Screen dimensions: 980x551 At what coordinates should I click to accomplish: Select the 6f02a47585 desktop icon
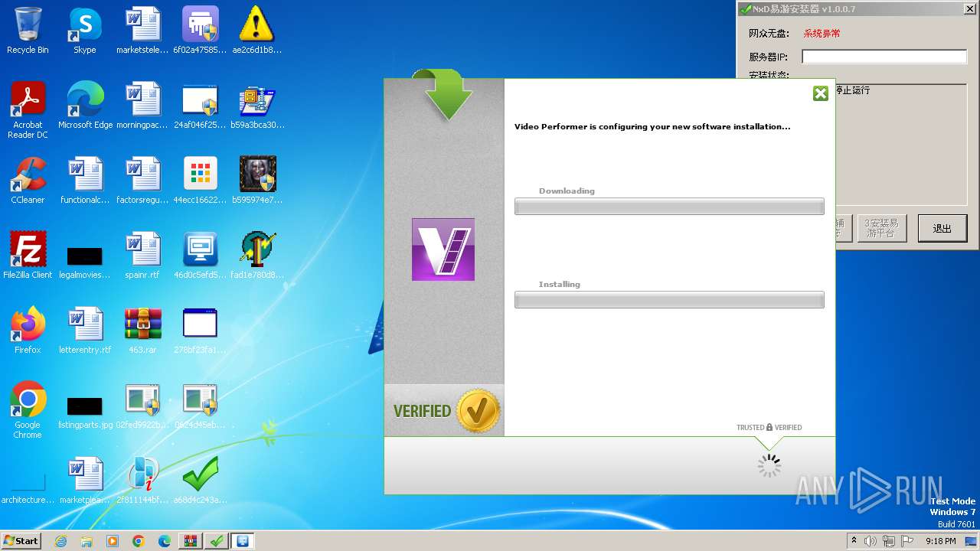click(x=200, y=31)
